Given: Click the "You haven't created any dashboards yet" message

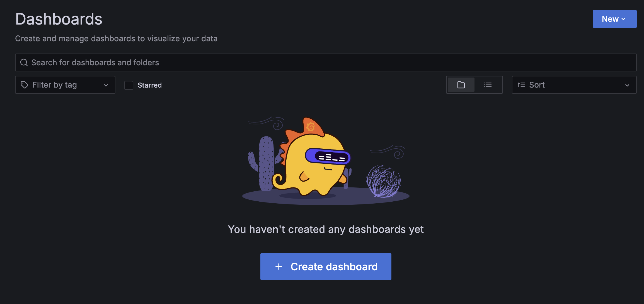Looking at the screenshot, I should [326, 229].
